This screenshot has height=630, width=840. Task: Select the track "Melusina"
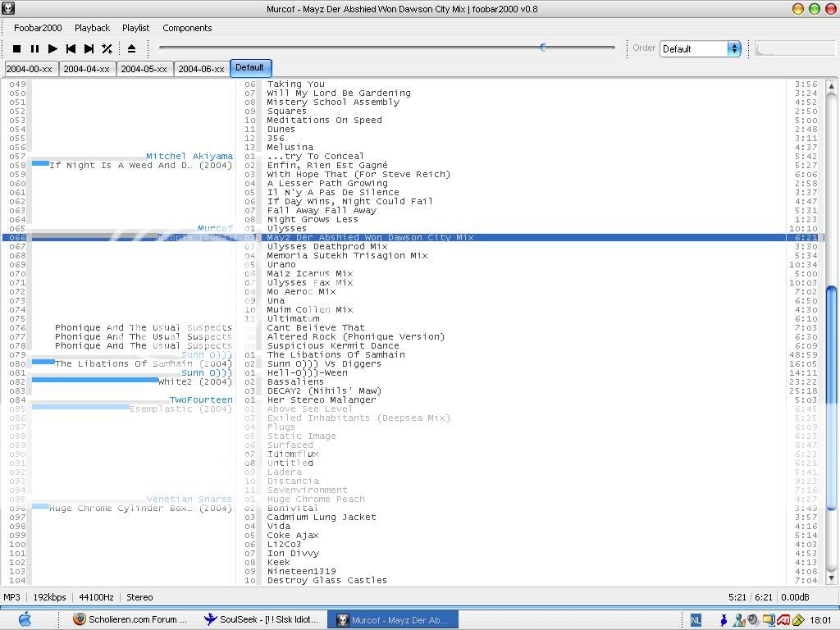[x=290, y=148]
